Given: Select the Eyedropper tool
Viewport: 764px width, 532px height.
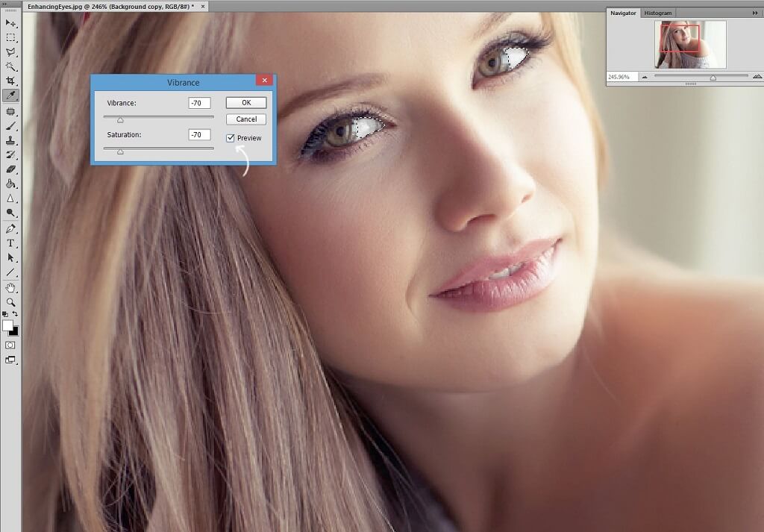Looking at the screenshot, I should click(x=10, y=96).
